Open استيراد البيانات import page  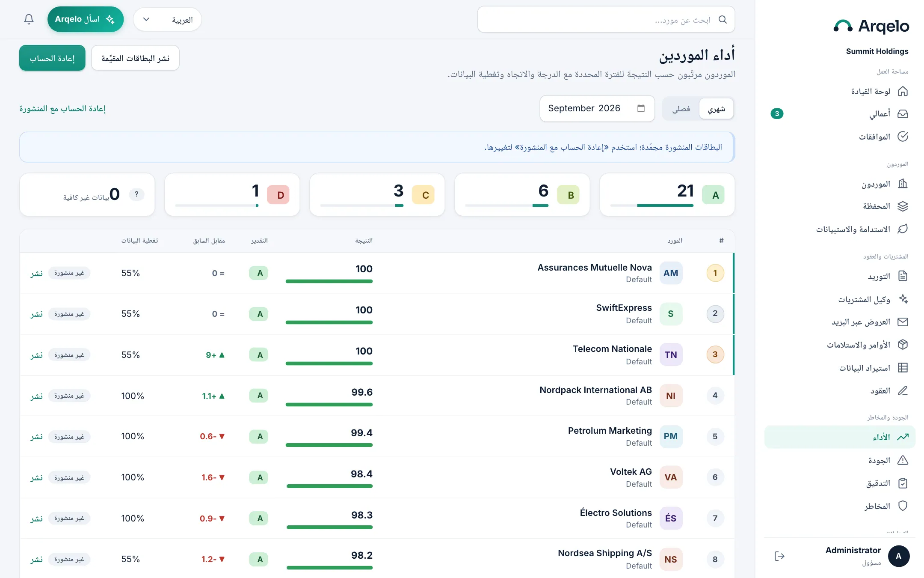pyautogui.click(x=840, y=368)
